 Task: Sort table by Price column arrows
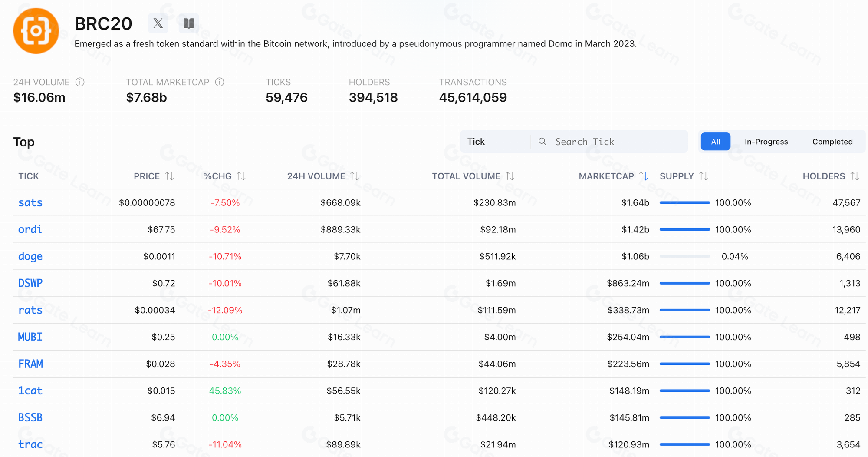169,176
